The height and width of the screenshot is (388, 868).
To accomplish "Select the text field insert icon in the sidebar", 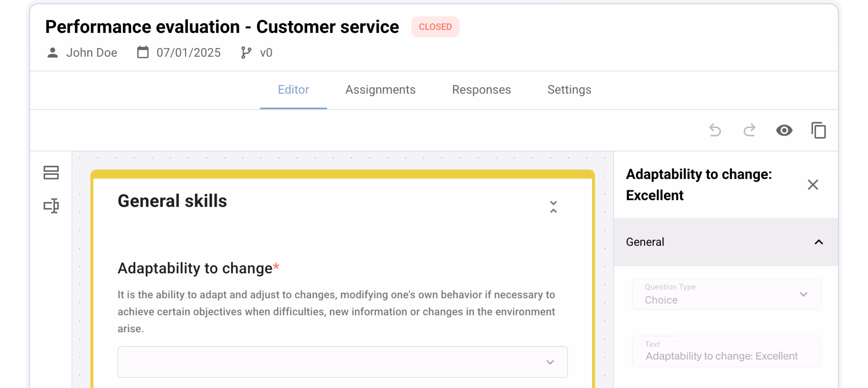I will 51,206.
